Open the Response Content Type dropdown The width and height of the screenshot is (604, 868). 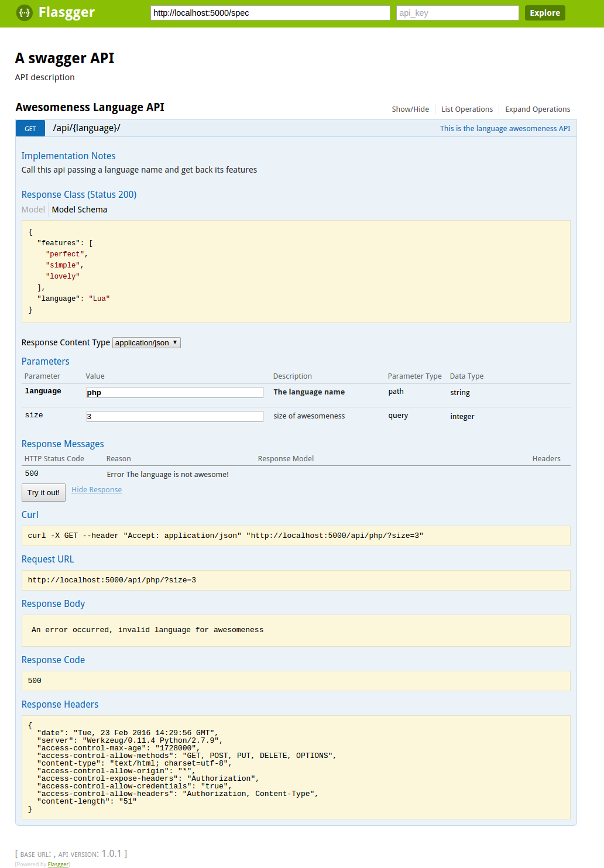pyautogui.click(x=146, y=342)
